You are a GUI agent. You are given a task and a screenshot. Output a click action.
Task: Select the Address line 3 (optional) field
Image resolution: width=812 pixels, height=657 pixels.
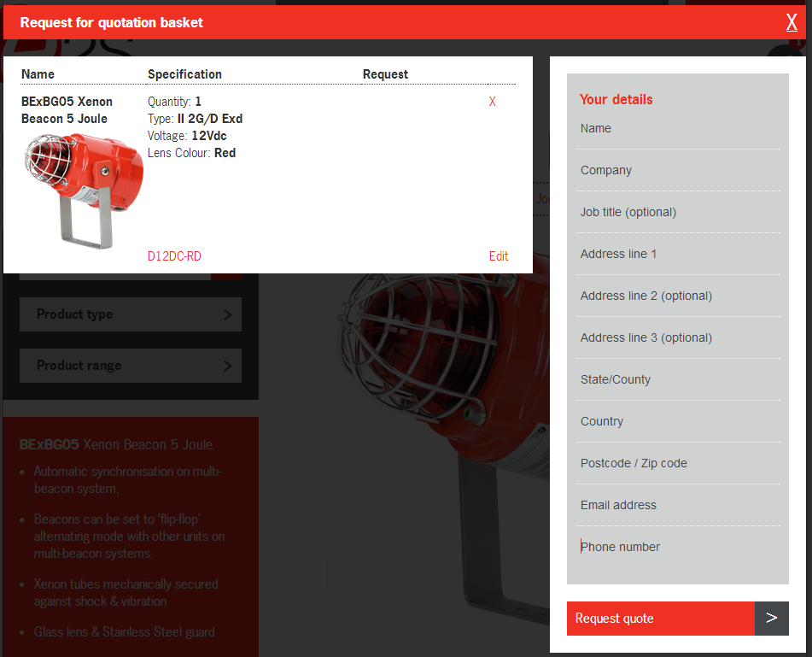tap(679, 338)
